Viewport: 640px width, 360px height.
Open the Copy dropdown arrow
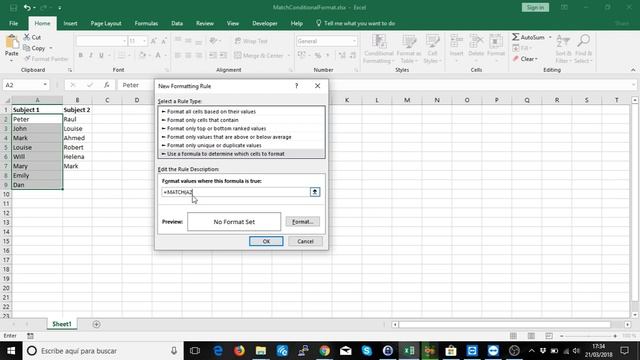[x=51, y=48]
